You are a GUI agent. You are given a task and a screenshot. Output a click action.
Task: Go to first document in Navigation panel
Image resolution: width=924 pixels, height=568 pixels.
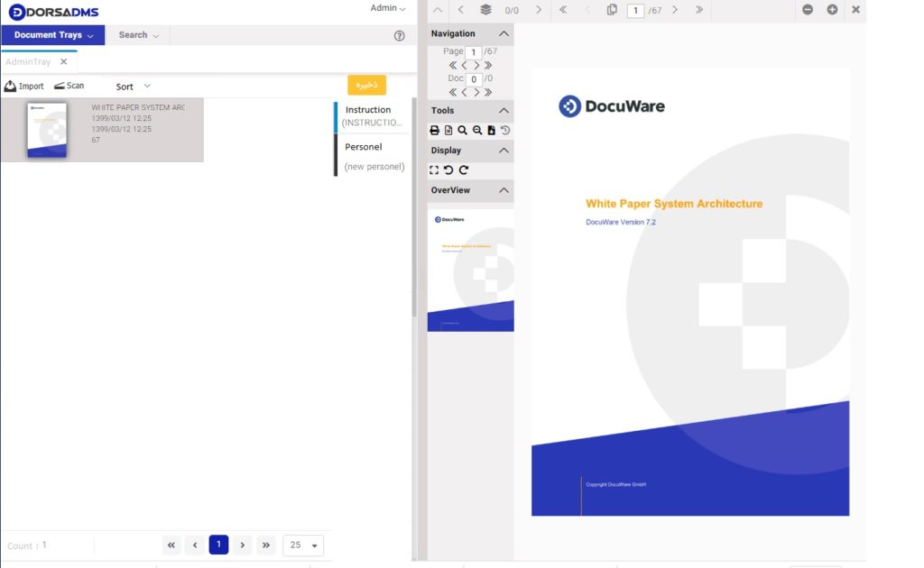(453, 92)
